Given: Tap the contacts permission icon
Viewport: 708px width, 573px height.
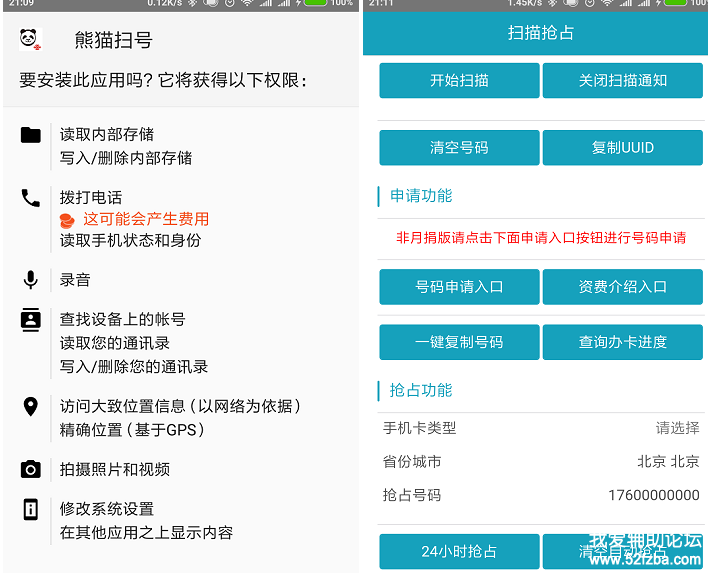Looking at the screenshot, I should 31,320.
